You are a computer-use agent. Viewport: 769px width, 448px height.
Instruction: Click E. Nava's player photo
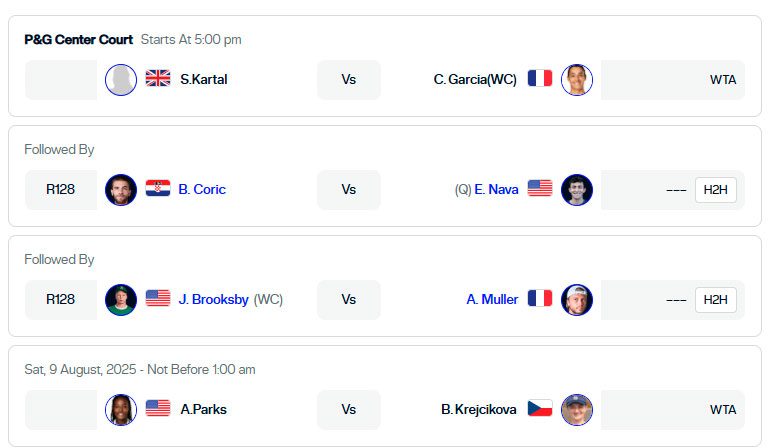[577, 190]
